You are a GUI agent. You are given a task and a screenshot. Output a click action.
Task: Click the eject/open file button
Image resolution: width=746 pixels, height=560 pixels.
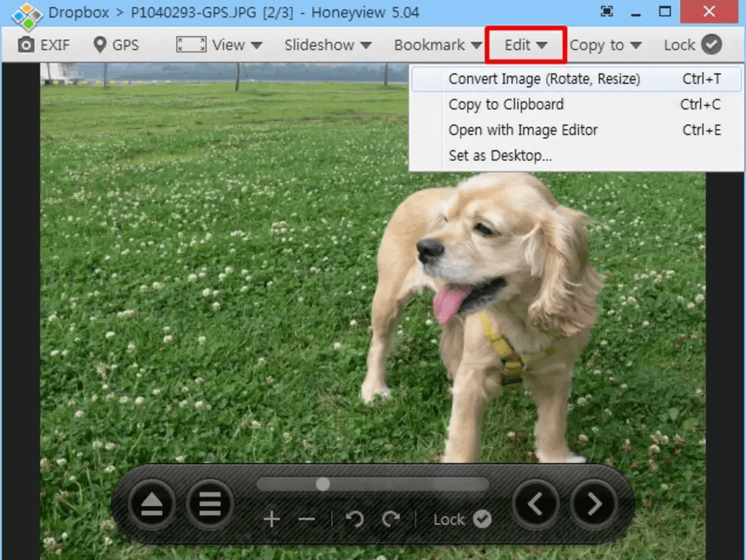pos(151,504)
